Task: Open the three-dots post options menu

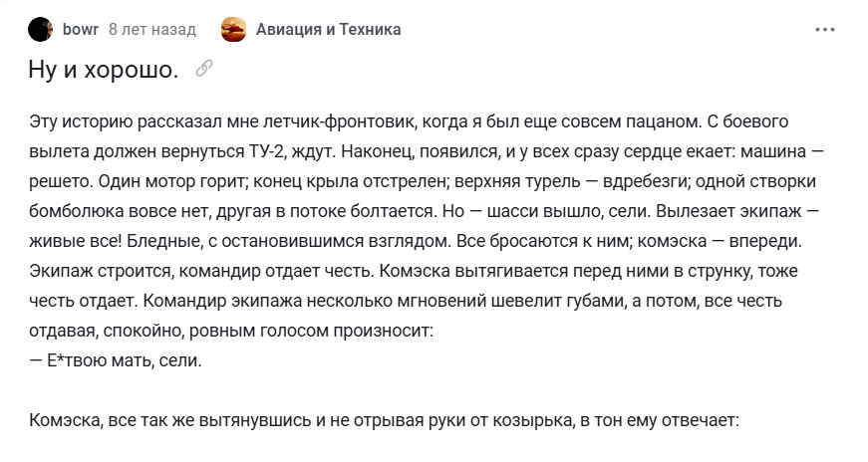Action: point(825,30)
